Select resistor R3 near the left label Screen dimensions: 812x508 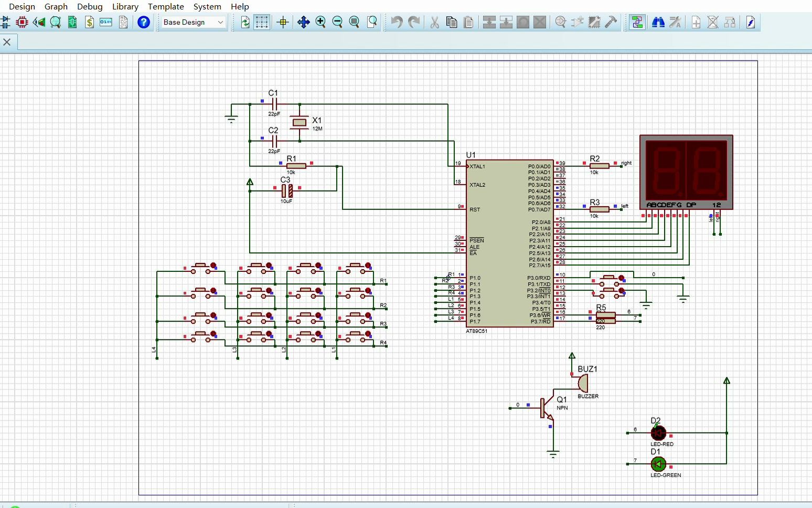tap(600, 209)
